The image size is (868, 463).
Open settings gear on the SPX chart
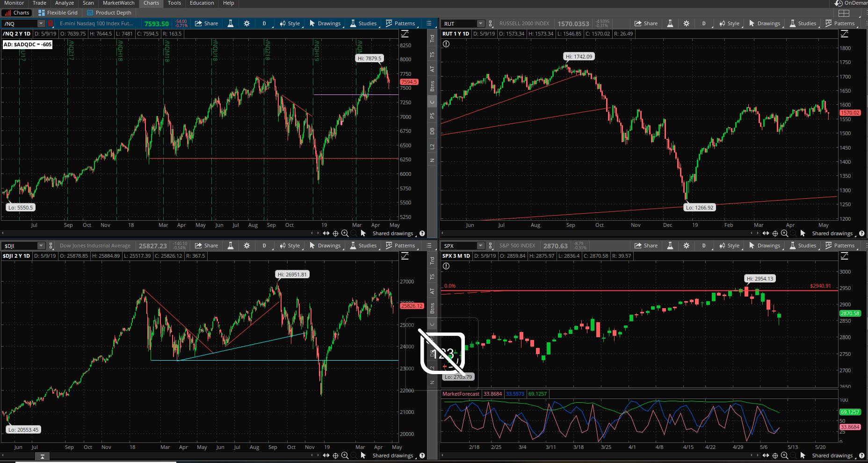click(x=686, y=246)
